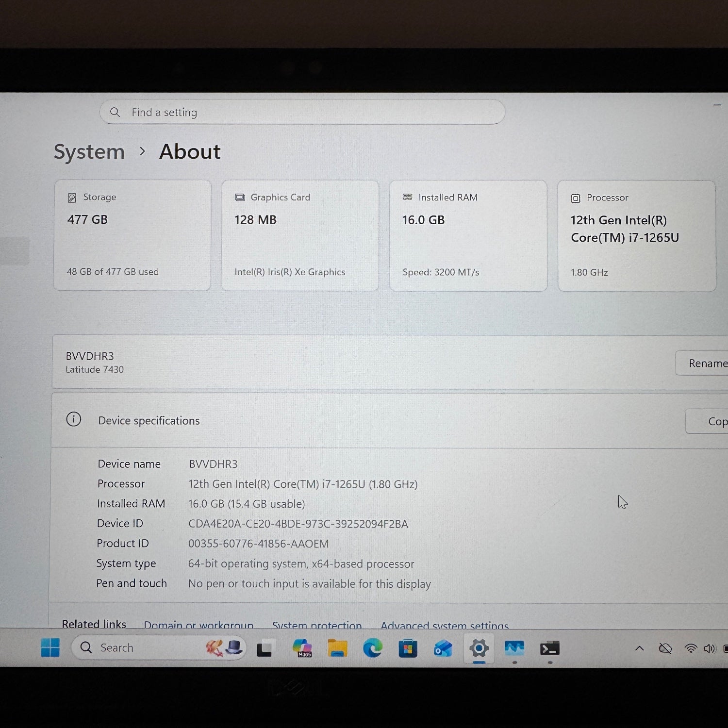Click the Find a setting search box
This screenshot has height=728, width=728.
[x=302, y=113]
